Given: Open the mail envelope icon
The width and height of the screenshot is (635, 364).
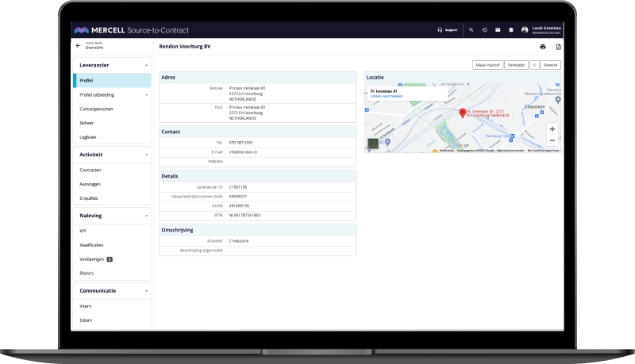Looking at the screenshot, I should (x=498, y=30).
